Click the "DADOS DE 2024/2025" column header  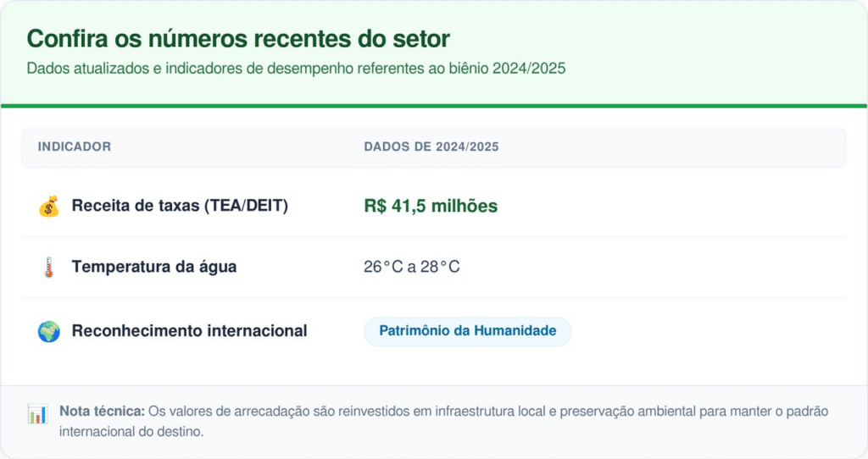pyautogui.click(x=431, y=147)
